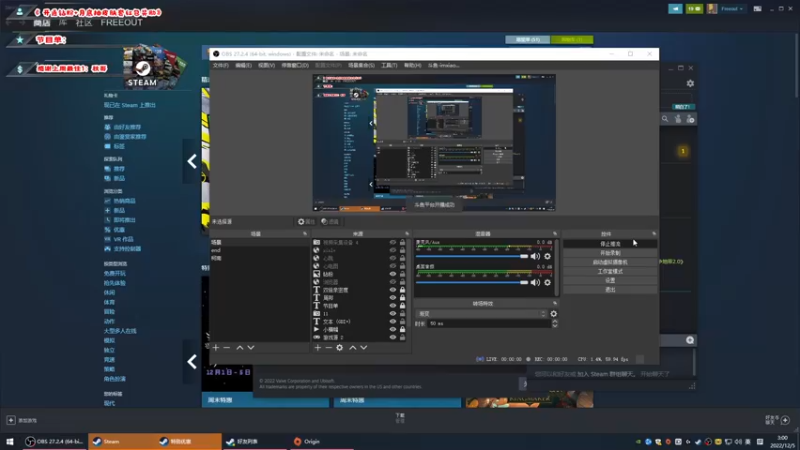Viewport: 800px width, 450px height.
Task: Toggle the lock on the first video capture source
Action: tap(403, 242)
